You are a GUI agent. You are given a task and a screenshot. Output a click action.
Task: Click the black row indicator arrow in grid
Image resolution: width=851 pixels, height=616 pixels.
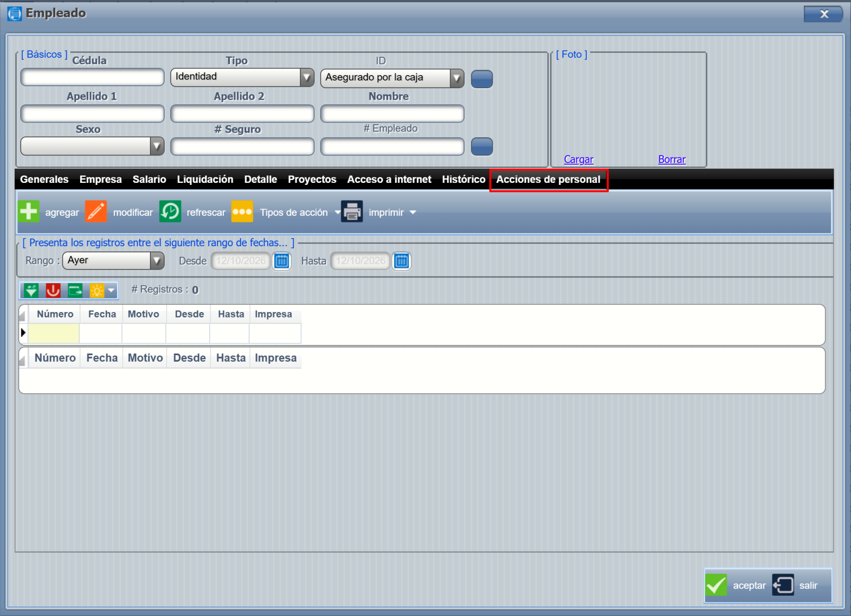23,333
